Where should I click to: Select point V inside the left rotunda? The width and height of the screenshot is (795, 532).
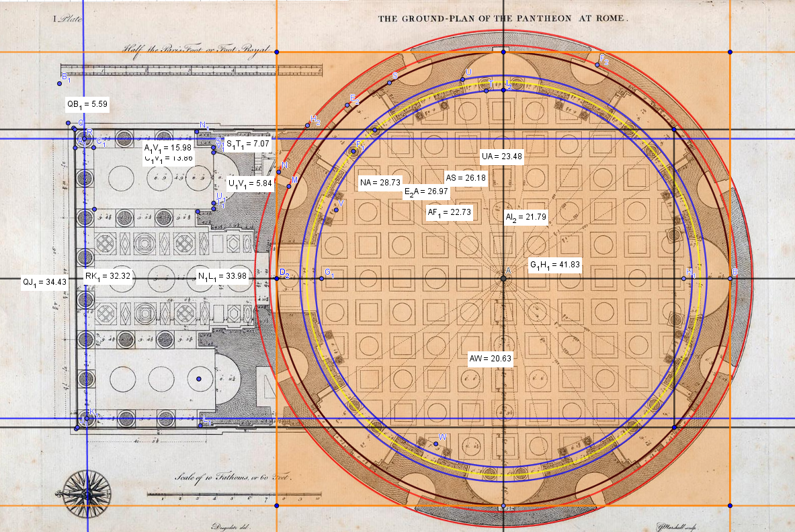(336, 210)
